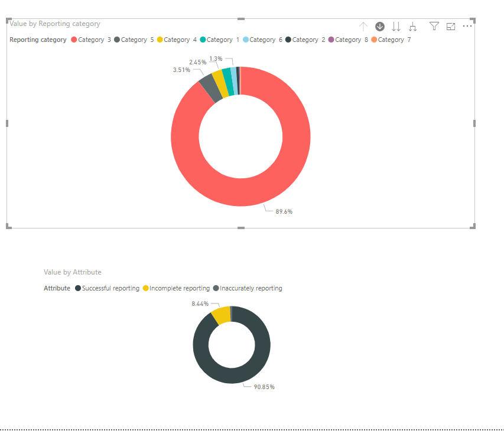Click the Drill up arrow icon
504x431 pixels.
[363, 27]
